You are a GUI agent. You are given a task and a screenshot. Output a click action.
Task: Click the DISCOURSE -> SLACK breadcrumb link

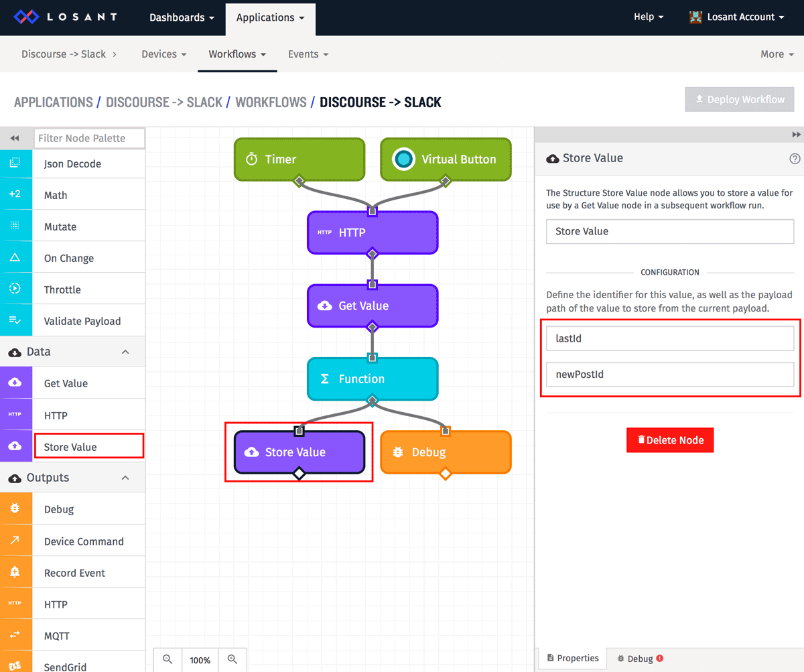[164, 103]
